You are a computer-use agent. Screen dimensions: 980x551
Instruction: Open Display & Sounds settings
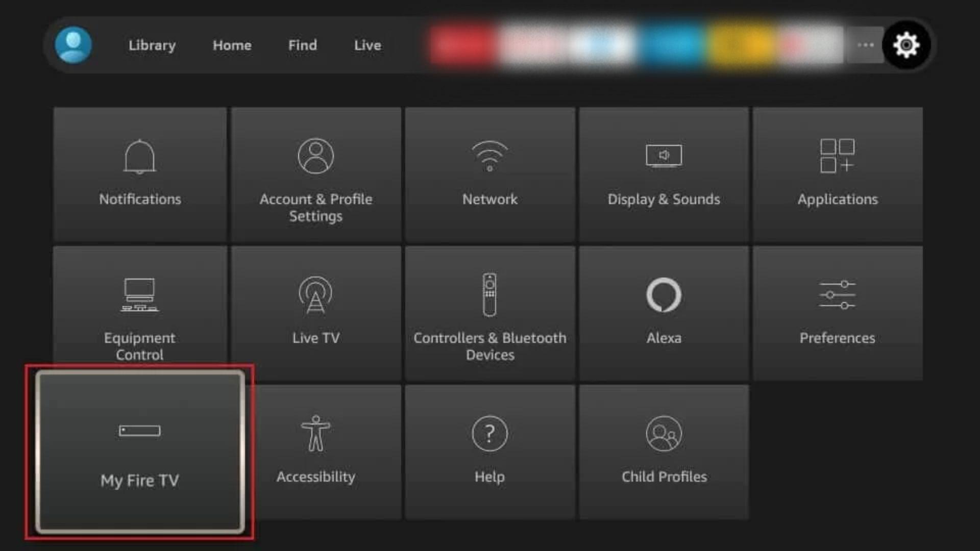pos(664,173)
